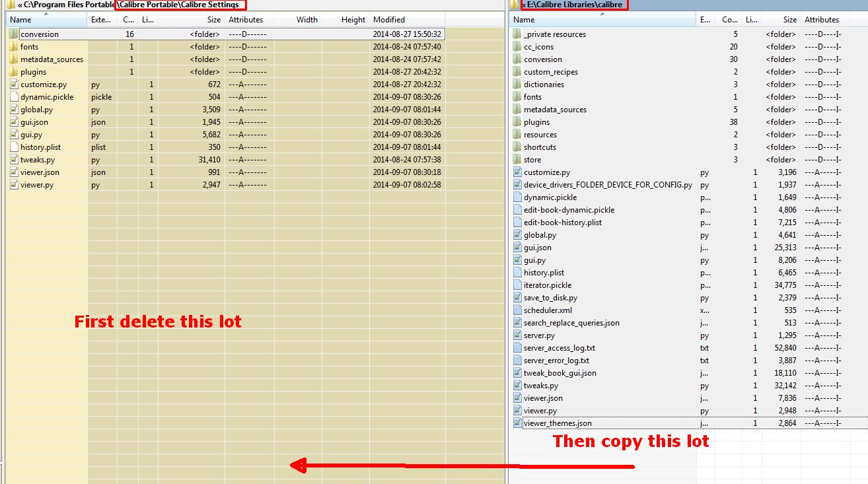Select the search_replace_queries.json file name
The image size is (868, 484).
[x=571, y=323]
